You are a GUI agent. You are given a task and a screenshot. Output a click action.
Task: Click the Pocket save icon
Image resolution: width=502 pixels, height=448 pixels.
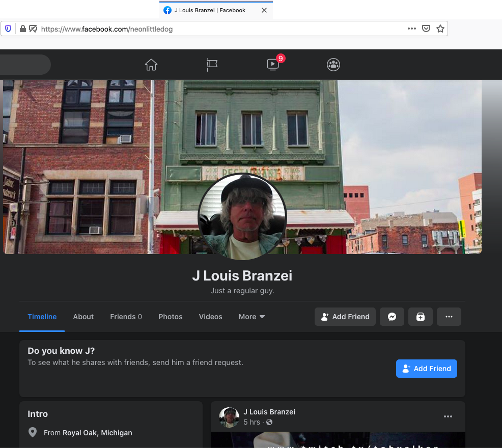(x=426, y=29)
